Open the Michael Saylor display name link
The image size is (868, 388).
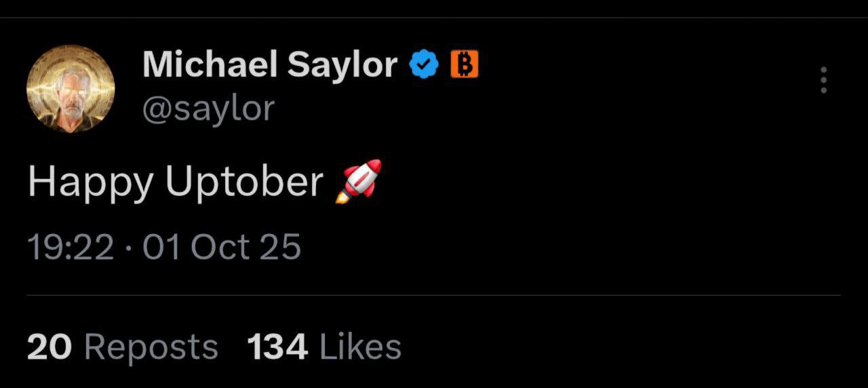(270, 65)
